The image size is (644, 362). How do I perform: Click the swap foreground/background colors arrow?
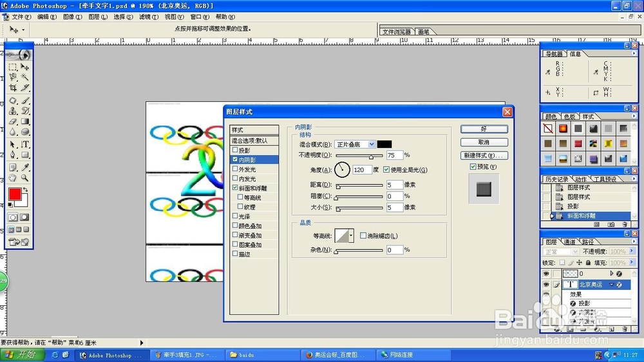point(26,190)
